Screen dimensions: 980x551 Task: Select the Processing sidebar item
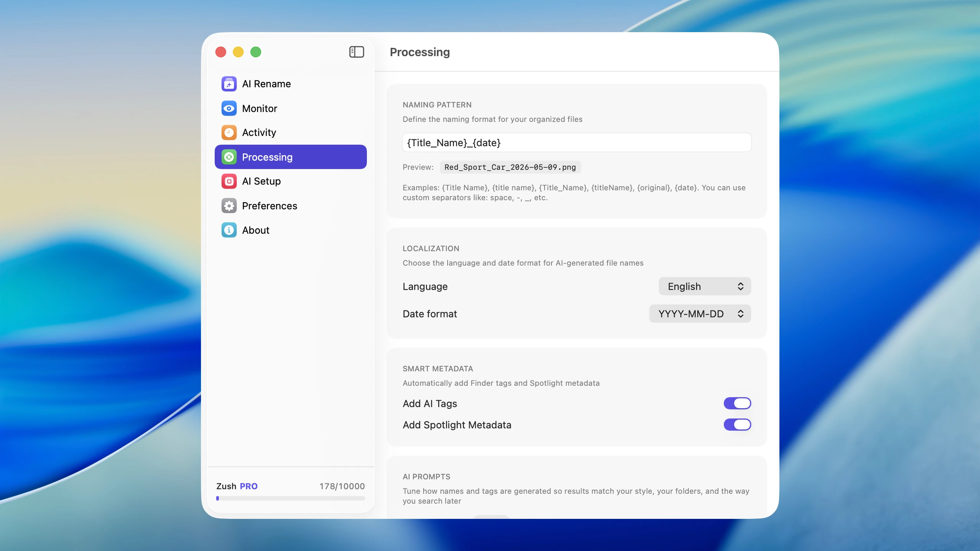click(x=291, y=157)
